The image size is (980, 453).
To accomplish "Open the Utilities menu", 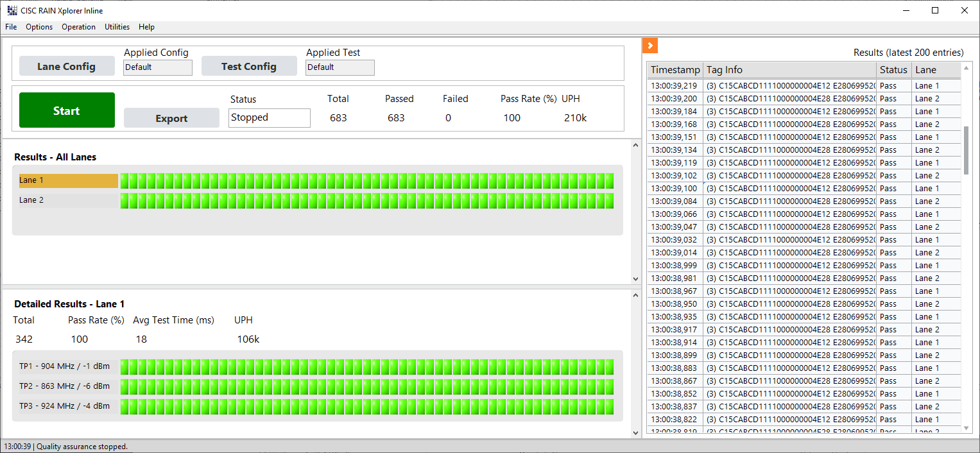I will (117, 27).
